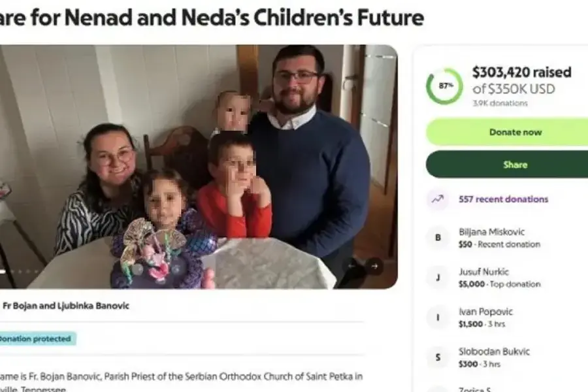The height and width of the screenshot is (392, 588).
Task: Click Biljana Miskovic's 'B' avatar icon
Action: pyautogui.click(x=437, y=238)
